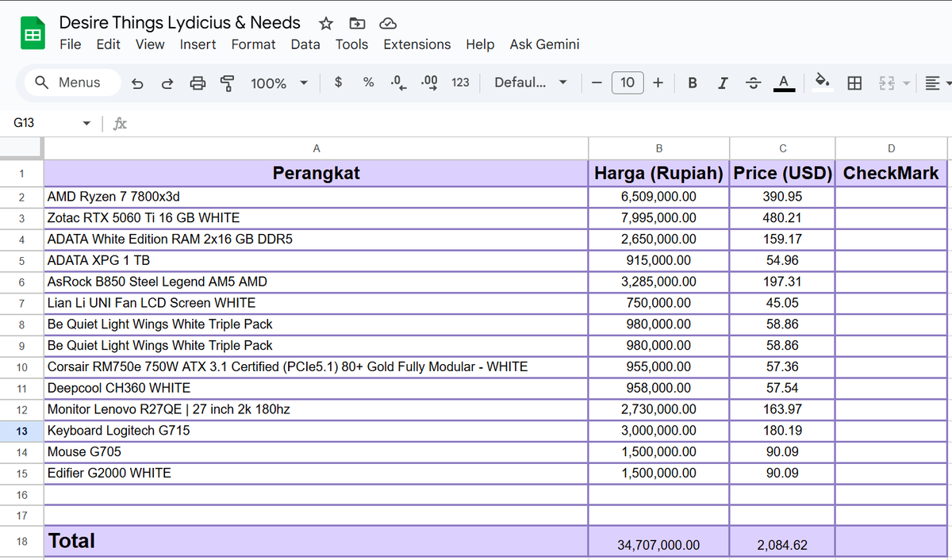
Task: Print the spreadsheet using printer icon
Action: [x=198, y=82]
